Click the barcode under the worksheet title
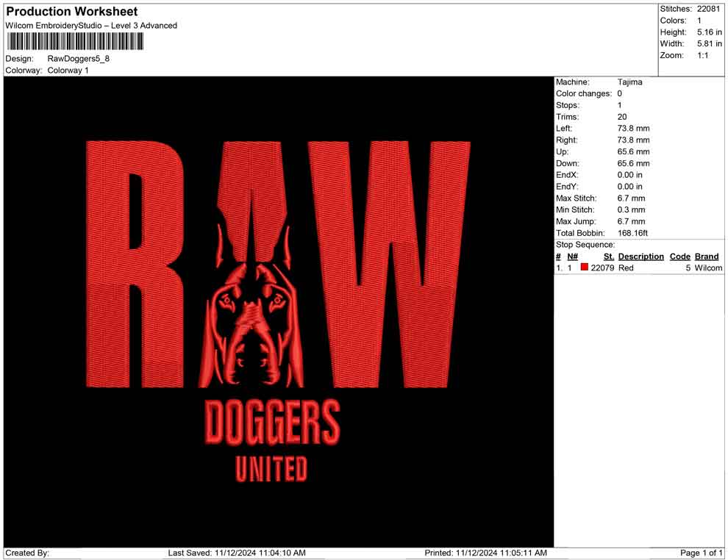The width and height of the screenshot is (728, 560). (75, 42)
